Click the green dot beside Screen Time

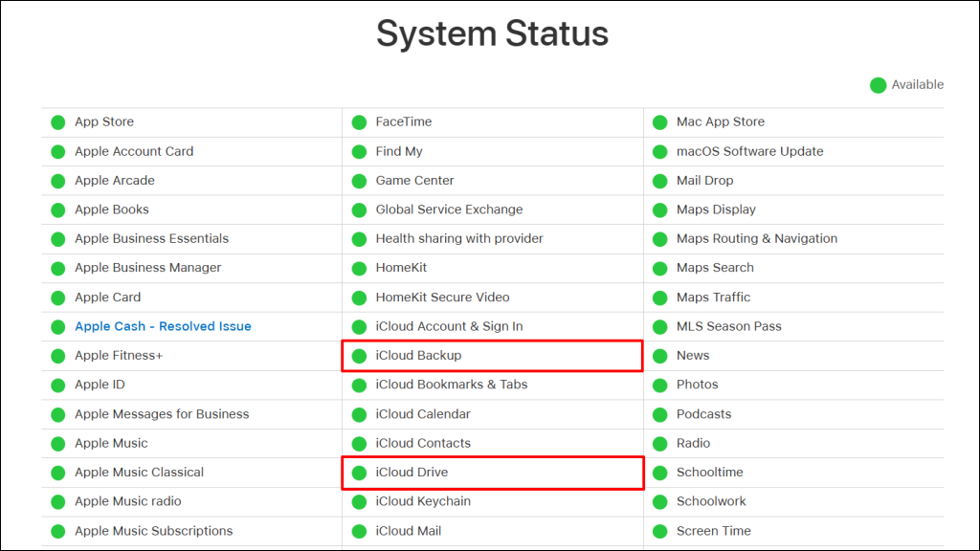[659, 530]
